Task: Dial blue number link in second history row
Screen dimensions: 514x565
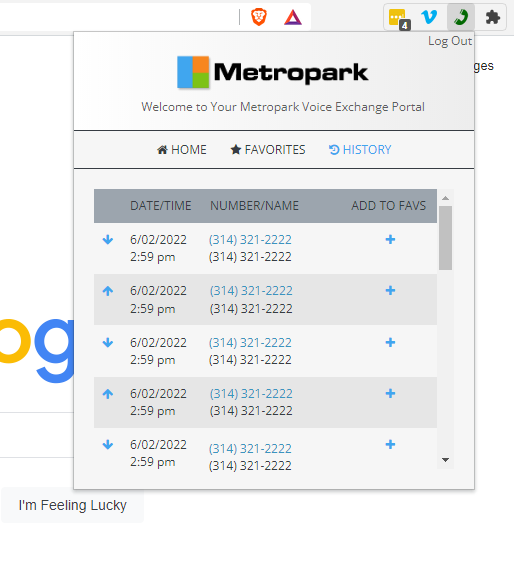Action: tap(251, 291)
